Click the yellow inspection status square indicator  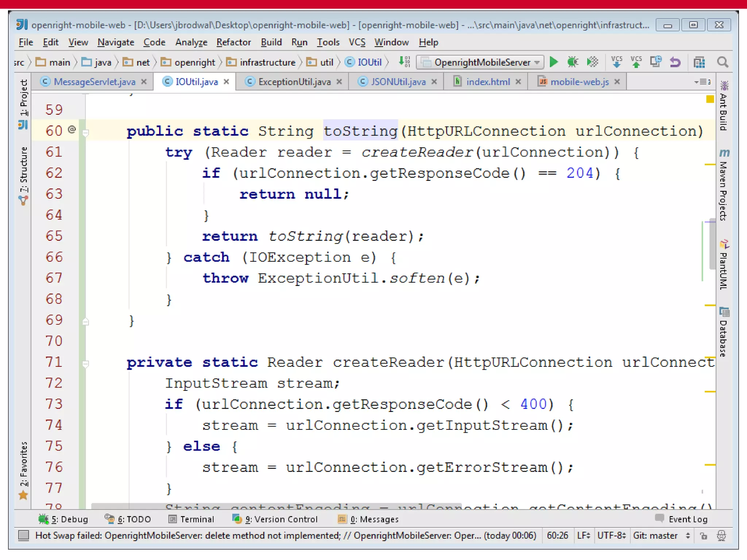coord(710,99)
